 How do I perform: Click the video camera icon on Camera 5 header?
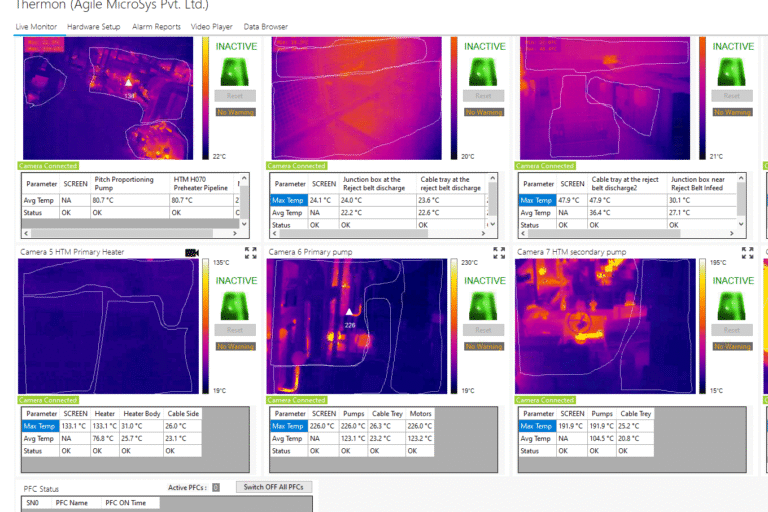[x=192, y=252]
